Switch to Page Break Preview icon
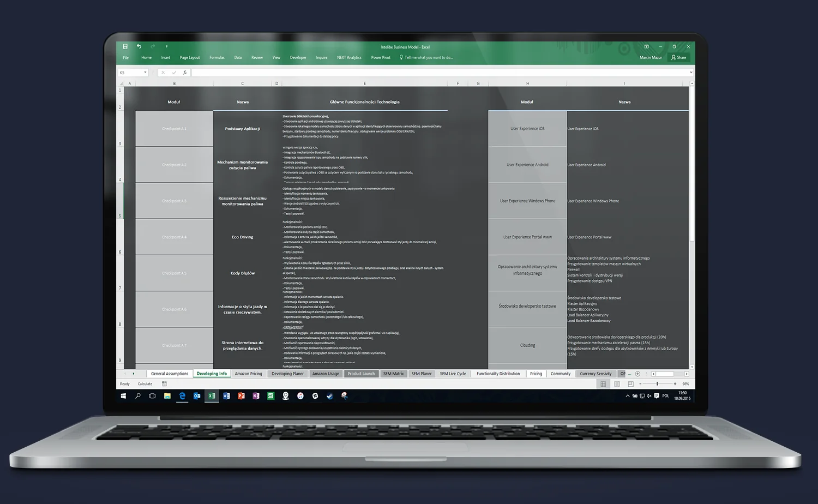The image size is (818, 504). tap(630, 384)
